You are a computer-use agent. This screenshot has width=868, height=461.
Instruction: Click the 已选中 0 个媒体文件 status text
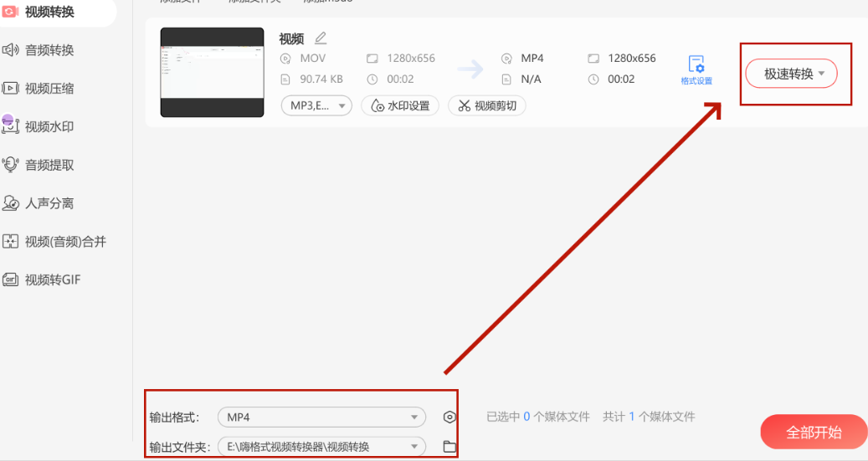click(x=538, y=417)
